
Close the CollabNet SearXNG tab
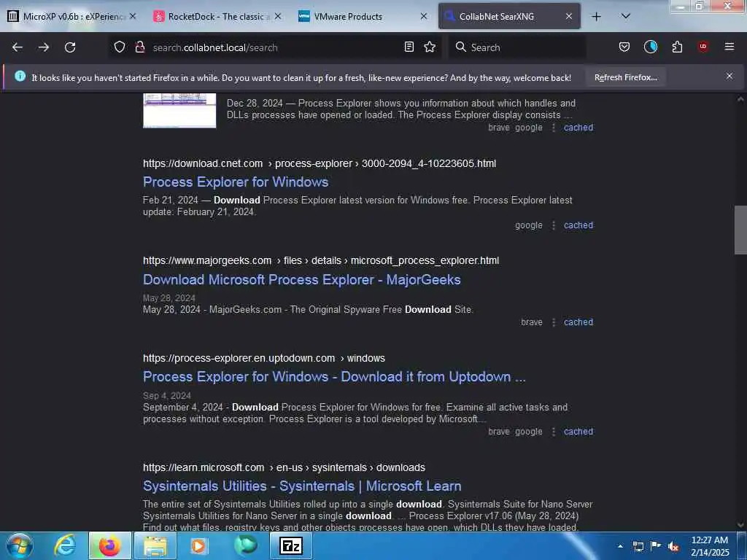(569, 16)
